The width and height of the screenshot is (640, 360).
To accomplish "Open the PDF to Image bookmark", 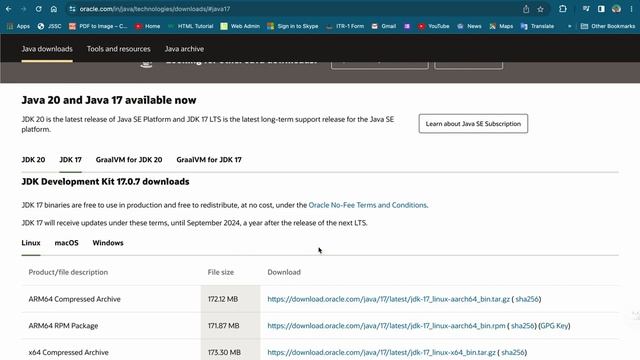I will click(98, 26).
